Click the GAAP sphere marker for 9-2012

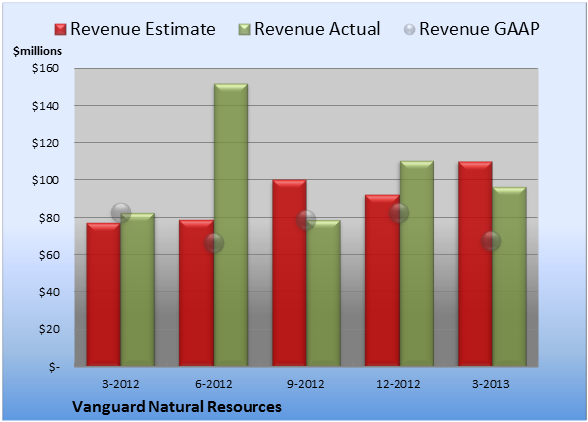click(x=306, y=220)
